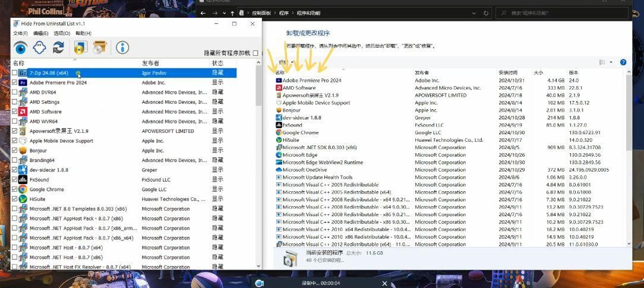Image resolution: width=644 pixels, height=288 pixels.
Task: Click the refresh list toolbar icon
Action: click(x=58, y=48)
